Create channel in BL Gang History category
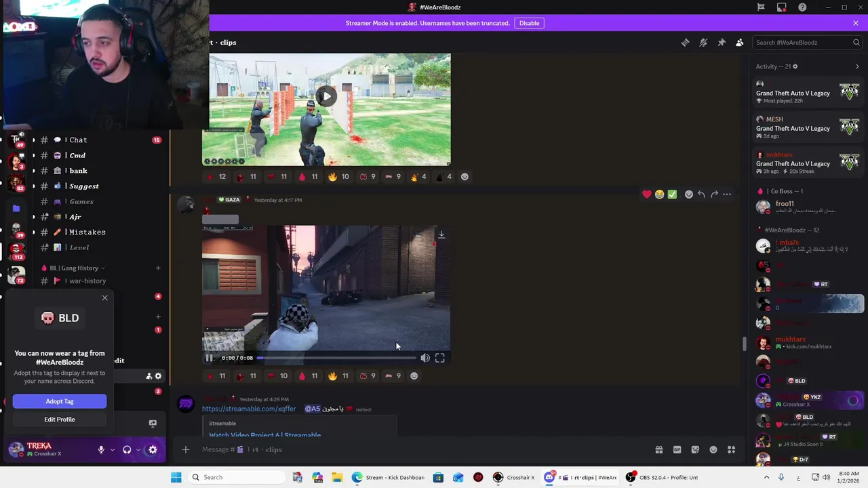The width and height of the screenshot is (868, 488). (158, 268)
